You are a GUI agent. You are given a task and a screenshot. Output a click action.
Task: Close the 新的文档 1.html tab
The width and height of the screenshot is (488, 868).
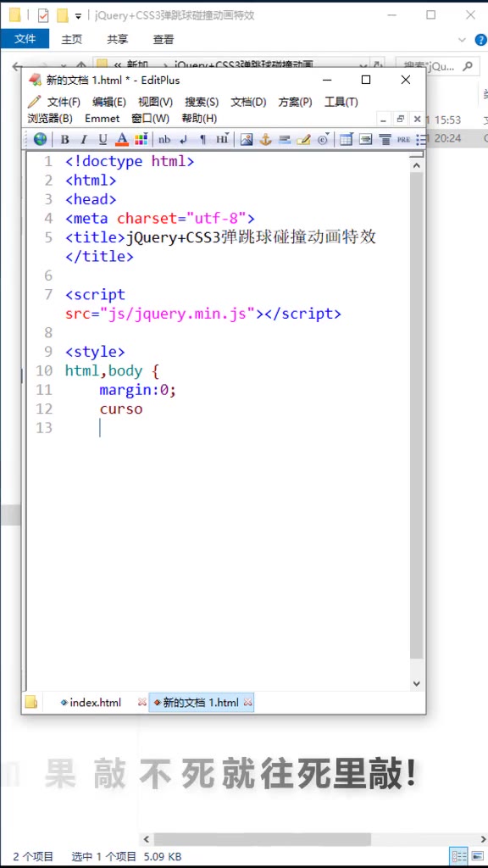tap(247, 703)
